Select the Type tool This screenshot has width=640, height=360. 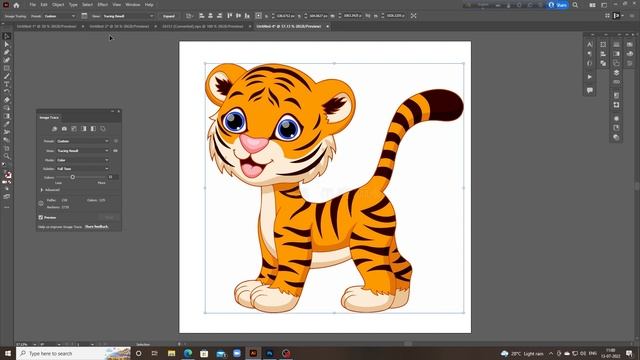[x=7, y=84]
